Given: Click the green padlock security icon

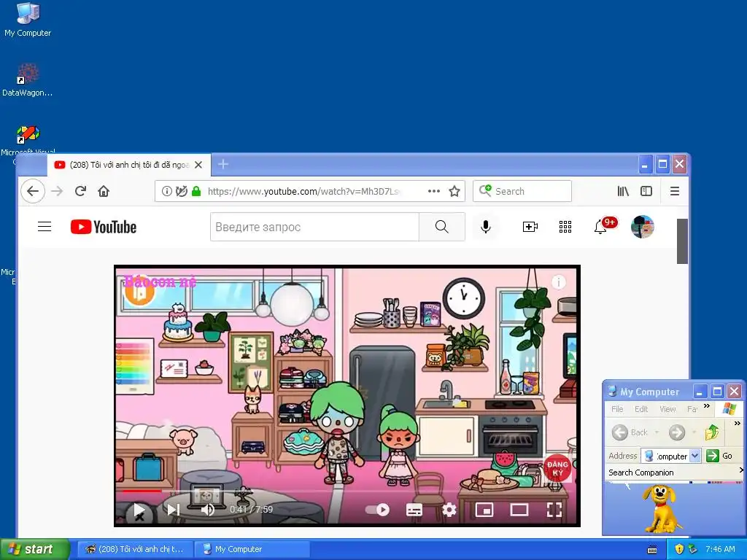Looking at the screenshot, I should [x=196, y=192].
